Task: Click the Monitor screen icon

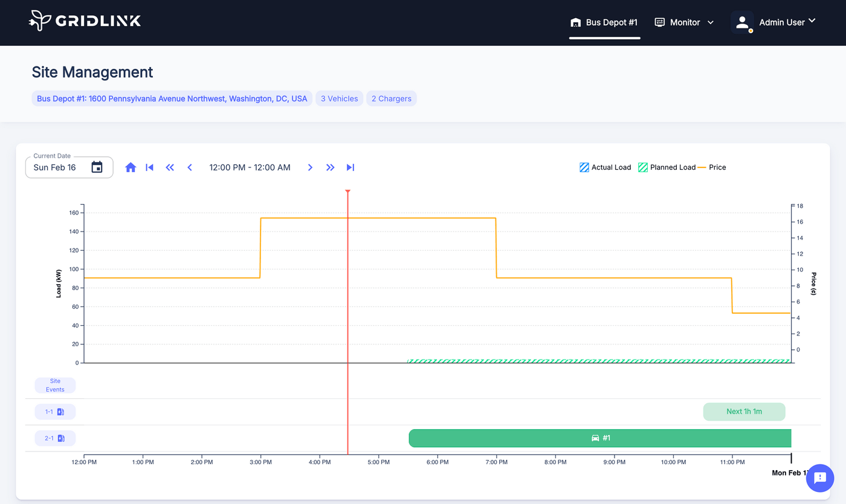Action: (x=660, y=22)
